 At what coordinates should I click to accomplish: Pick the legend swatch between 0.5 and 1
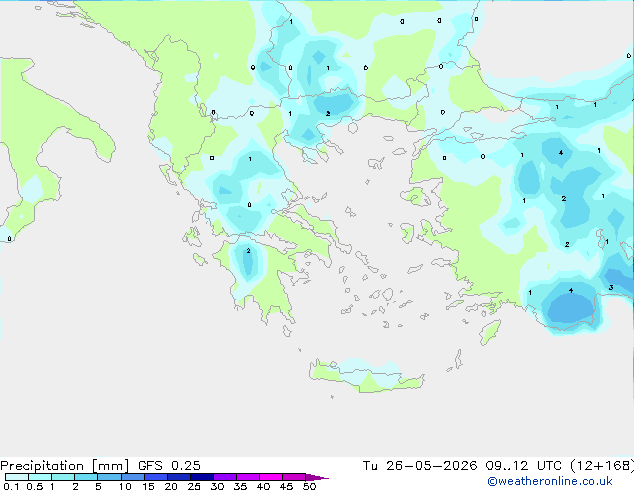coord(40,477)
